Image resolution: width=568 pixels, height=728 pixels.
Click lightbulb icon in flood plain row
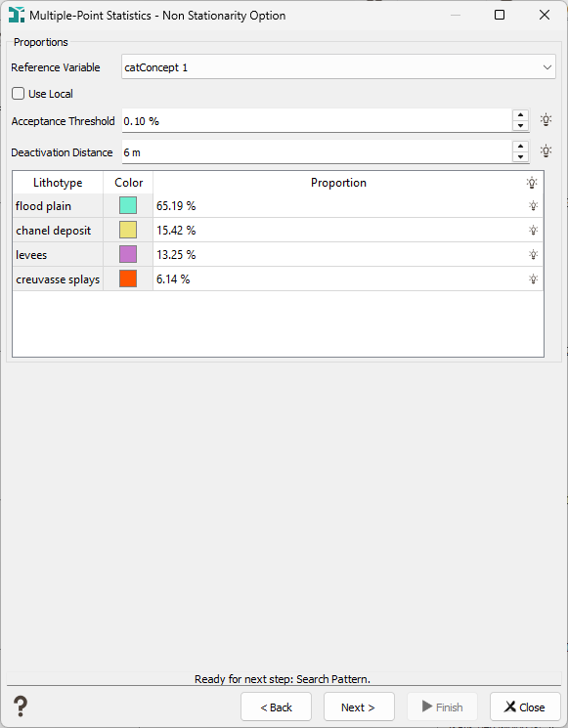coord(533,205)
